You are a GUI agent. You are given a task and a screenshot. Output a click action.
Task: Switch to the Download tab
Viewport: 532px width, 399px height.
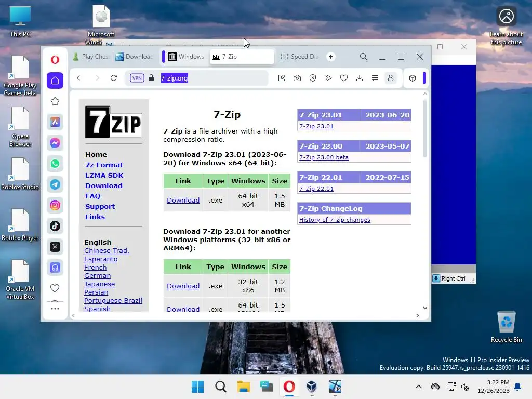(135, 57)
